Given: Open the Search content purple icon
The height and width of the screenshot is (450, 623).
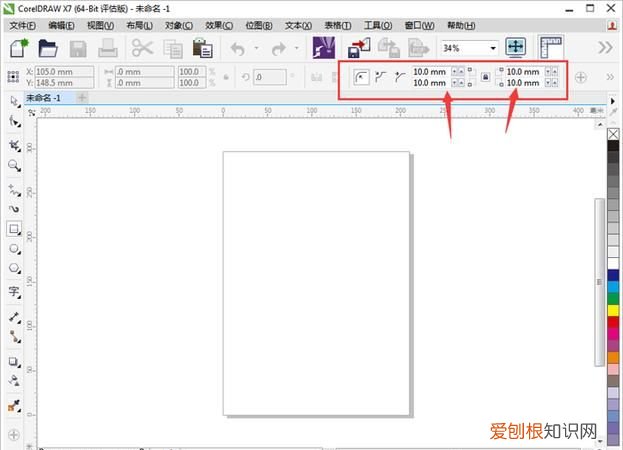Looking at the screenshot, I should point(324,48).
